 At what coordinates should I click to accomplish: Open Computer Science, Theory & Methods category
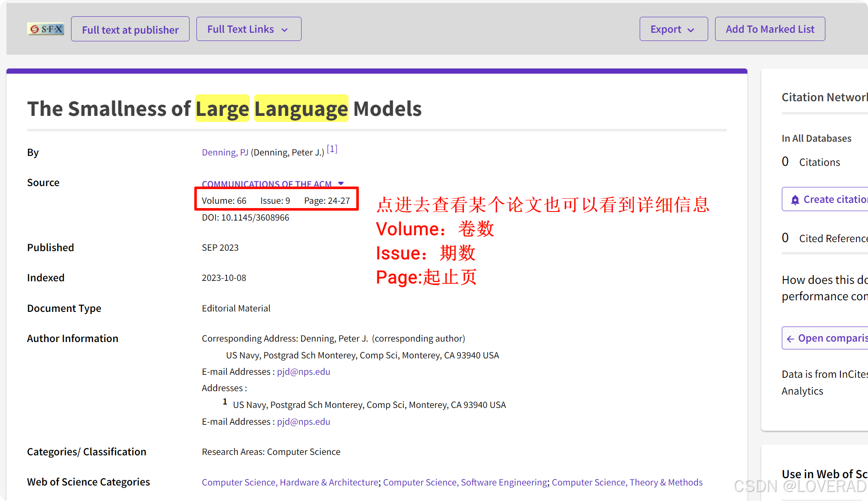[627, 482]
